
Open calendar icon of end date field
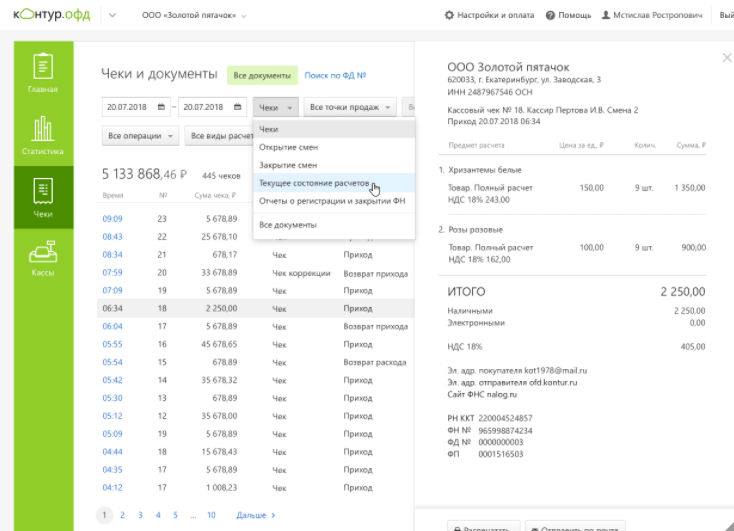[238, 107]
